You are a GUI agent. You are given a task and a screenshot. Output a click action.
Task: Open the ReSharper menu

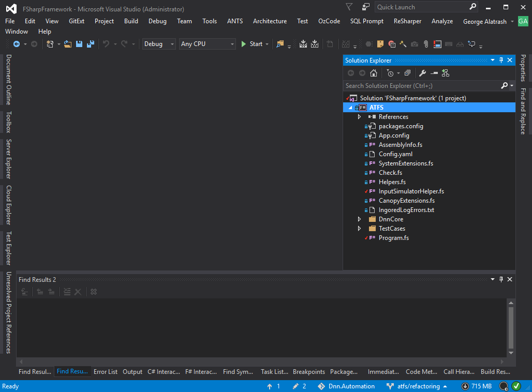407,21
